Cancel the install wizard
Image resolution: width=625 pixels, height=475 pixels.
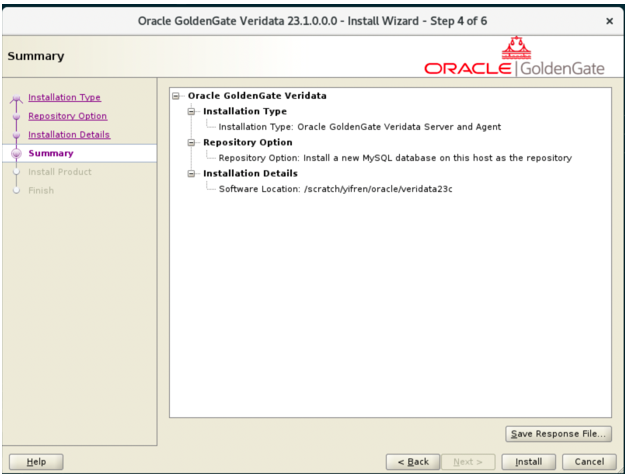pos(589,462)
